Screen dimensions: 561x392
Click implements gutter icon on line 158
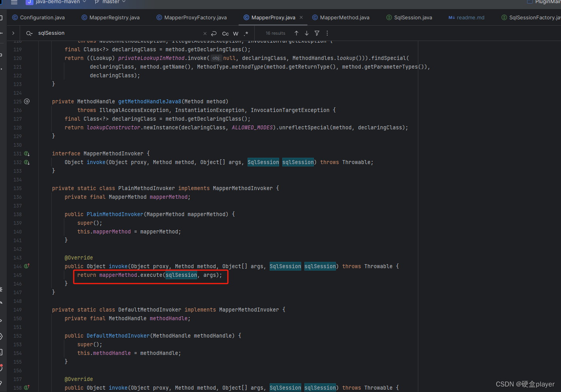tap(27, 388)
